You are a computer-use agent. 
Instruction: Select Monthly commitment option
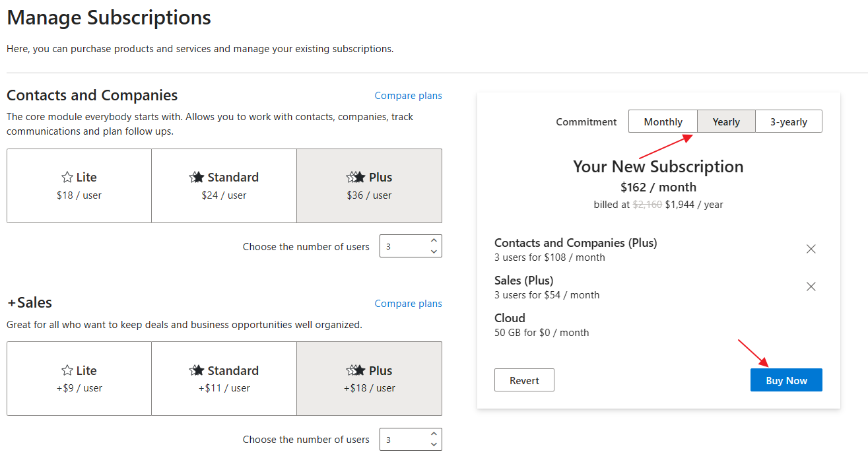click(x=663, y=121)
